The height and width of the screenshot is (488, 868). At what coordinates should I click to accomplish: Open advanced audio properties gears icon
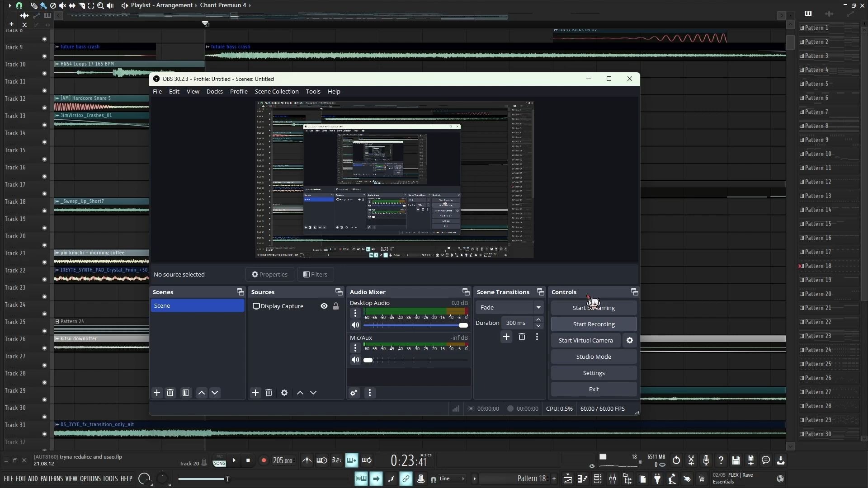354,393
